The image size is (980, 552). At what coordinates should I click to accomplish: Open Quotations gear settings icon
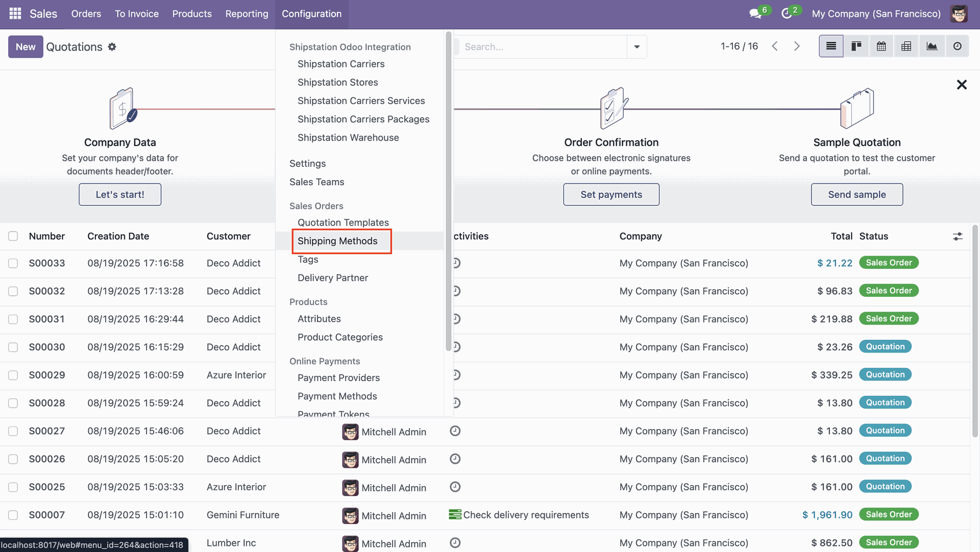[x=112, y=47]
